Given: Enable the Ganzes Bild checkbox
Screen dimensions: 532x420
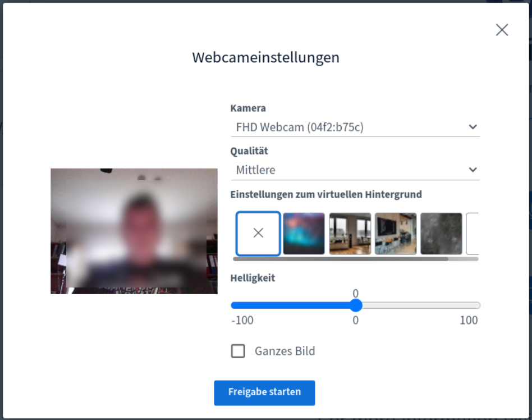Looking at the screenshot, I should [238, 351].
